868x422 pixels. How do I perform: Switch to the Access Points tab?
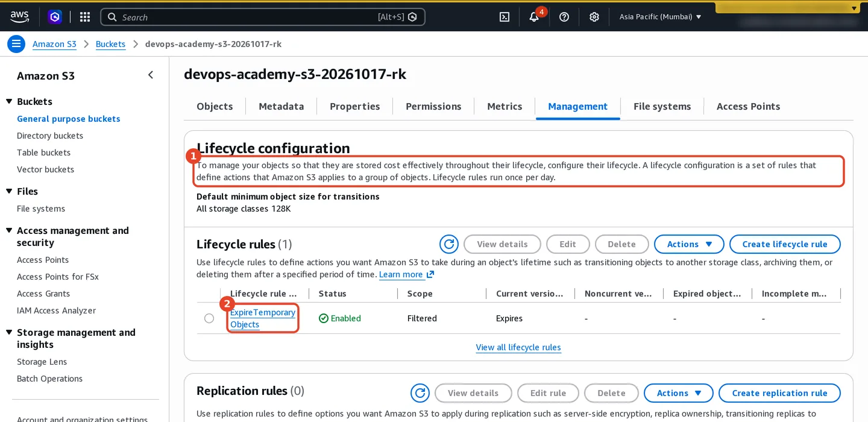tap(748, 106)
